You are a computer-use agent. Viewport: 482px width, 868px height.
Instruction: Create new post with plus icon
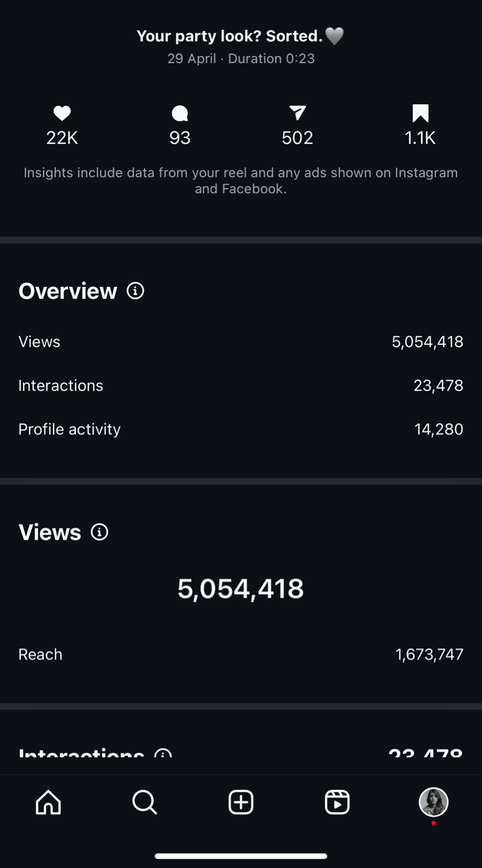tap(241, 802)
